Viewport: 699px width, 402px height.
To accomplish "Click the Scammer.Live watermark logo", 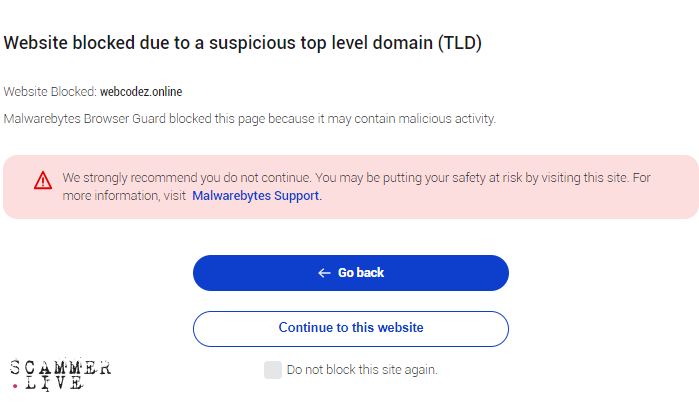I will [61, 374].
